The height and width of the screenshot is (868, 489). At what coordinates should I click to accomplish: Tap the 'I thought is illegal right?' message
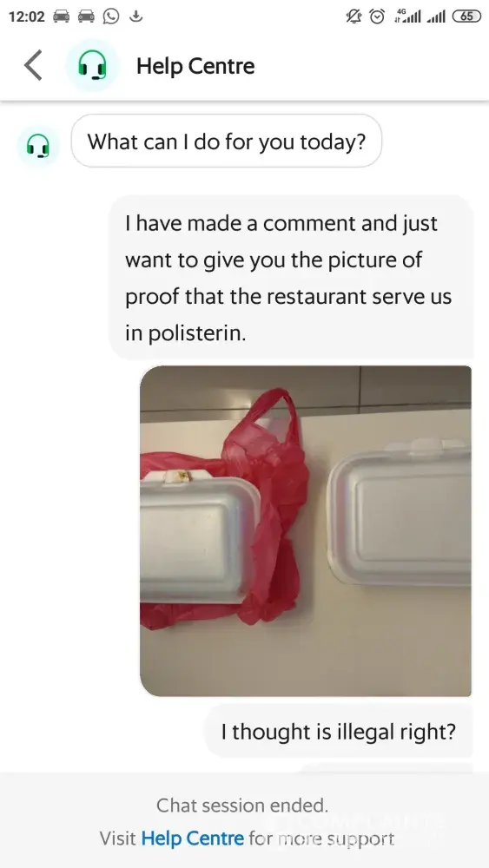click(339, 731)
